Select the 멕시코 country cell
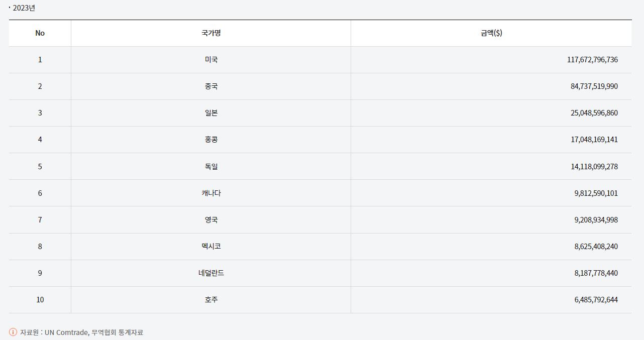Viewport: 644px width, 340px height. [x=211, y=246]
